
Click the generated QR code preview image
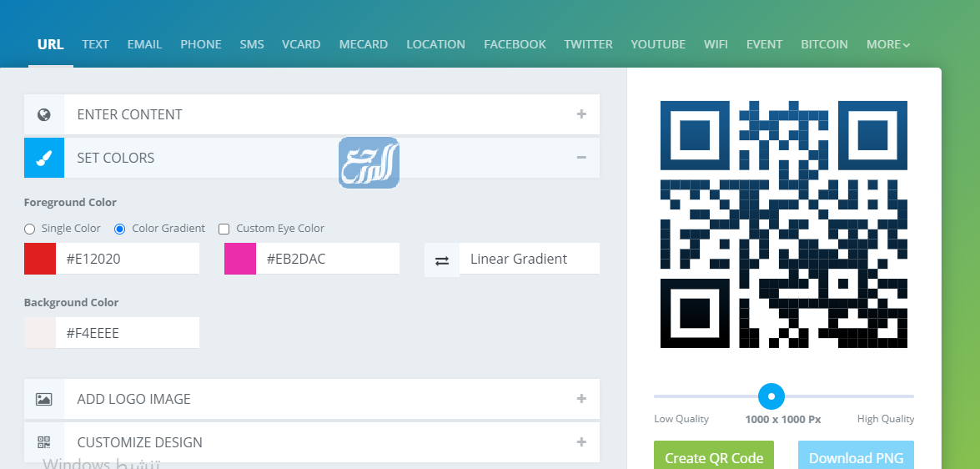click(x=783, y=224)
